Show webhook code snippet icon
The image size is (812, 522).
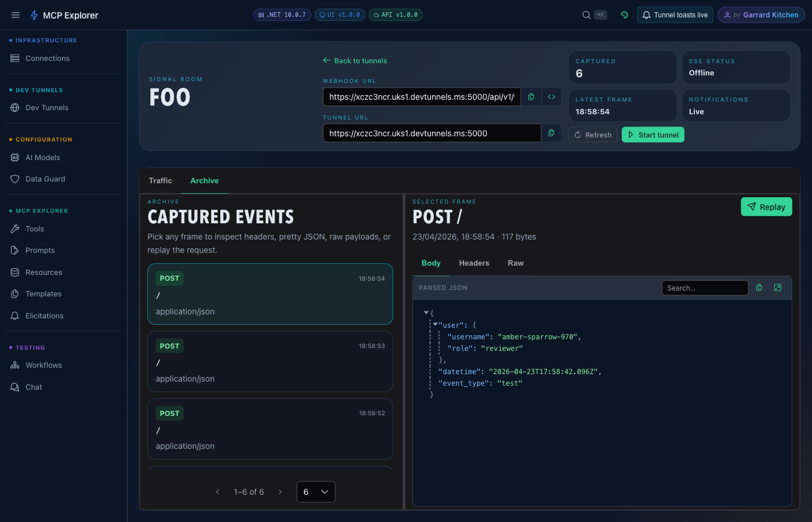[x=552, y=97]
